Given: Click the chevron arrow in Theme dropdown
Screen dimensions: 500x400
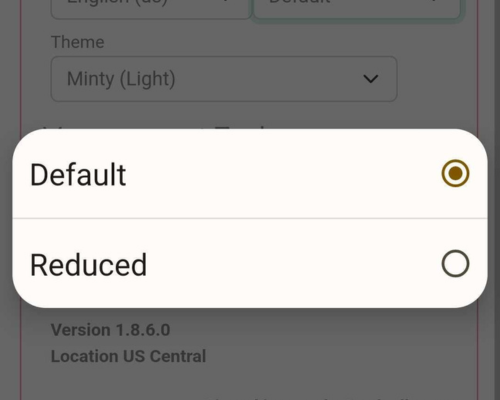Looking at the screenshot, I should 371,79.
